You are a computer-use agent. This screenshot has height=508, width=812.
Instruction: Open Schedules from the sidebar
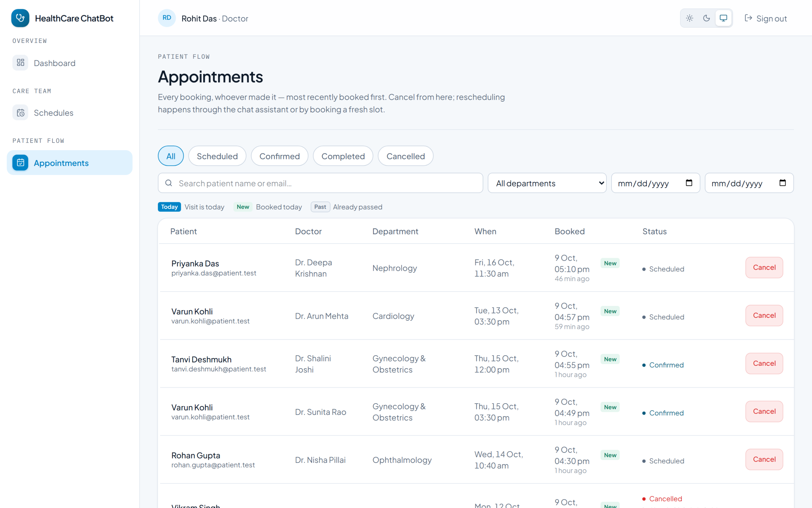point(69,112)
